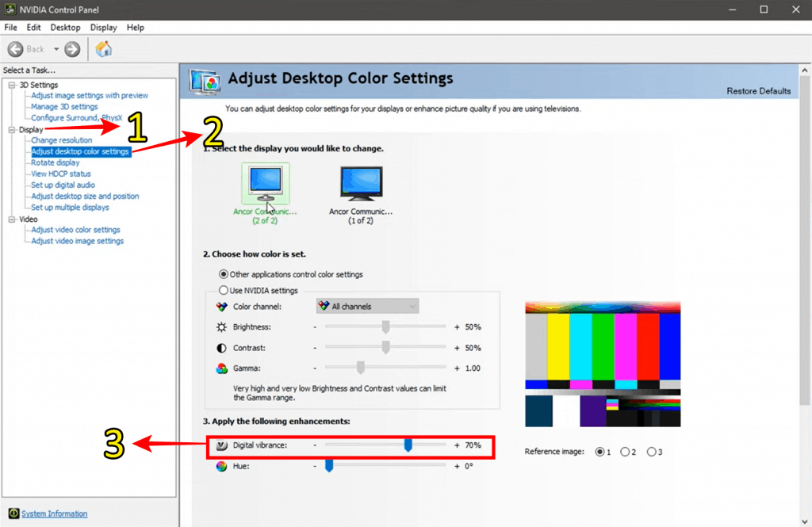Click the Hue slider handle

[x=329, y=465]
